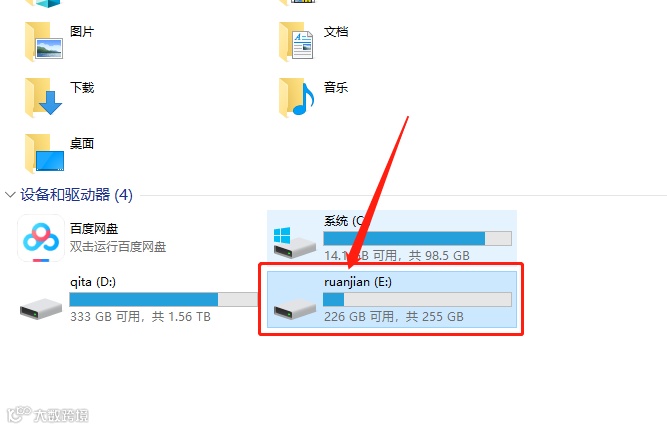The height and width of the screenshot is (429, 667).
Task: Click the 设备和驱动器 (4) group header
Action: [x=77, y=195]
